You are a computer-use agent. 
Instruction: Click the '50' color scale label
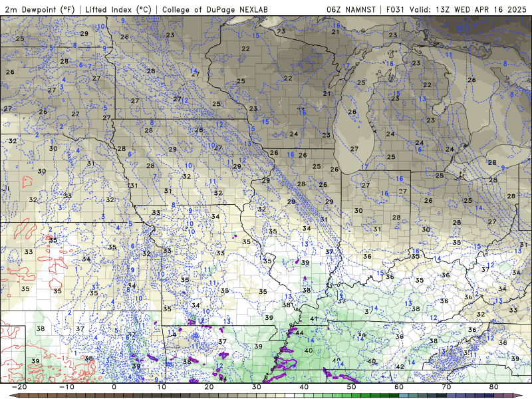(352, 387)
